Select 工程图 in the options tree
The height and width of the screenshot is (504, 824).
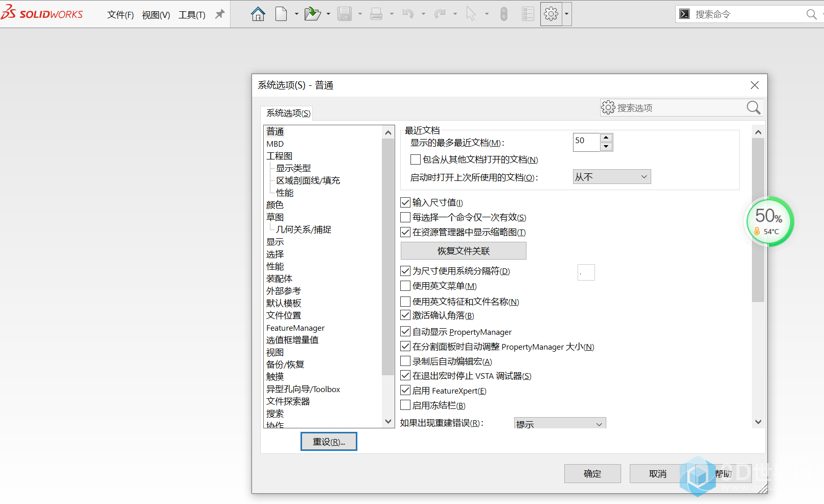tap(279, 156)
